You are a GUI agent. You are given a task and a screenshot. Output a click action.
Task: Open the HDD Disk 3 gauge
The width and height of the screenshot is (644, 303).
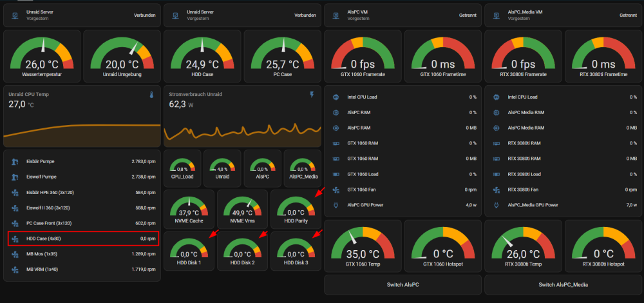[296, 251]
